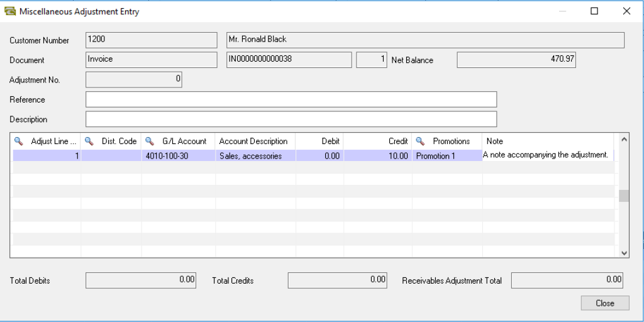Click the Document type field Invoice
Image resolution: width=644 pixels, height=322 pixels.
(x=151, y=60)
